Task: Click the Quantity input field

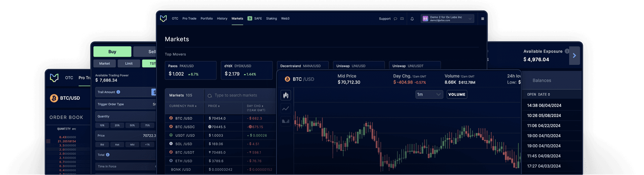Action: pos(126,116)
